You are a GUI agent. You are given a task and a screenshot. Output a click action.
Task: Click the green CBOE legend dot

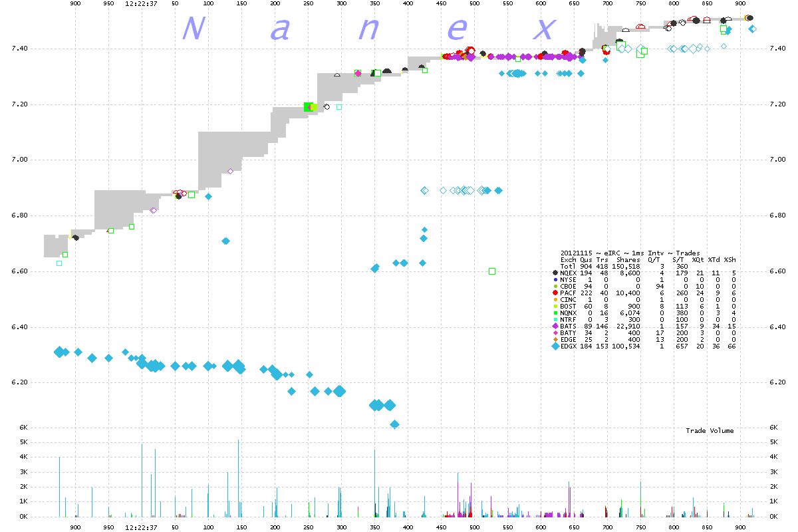coord(555,287)
